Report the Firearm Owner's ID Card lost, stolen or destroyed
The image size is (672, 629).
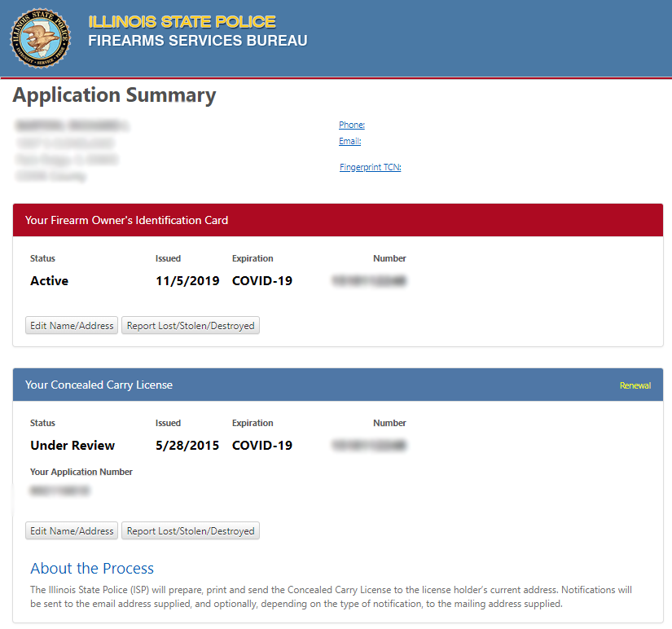[x=191, y=325]
